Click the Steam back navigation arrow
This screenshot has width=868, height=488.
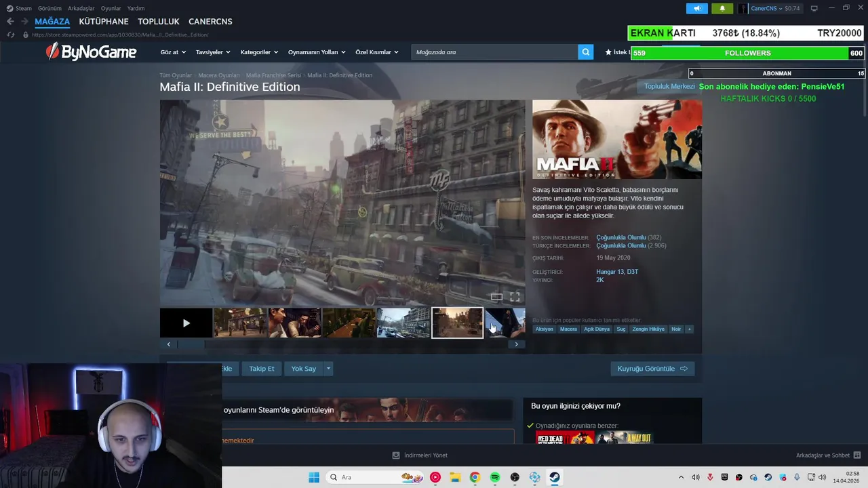click(x=10, y=22)
